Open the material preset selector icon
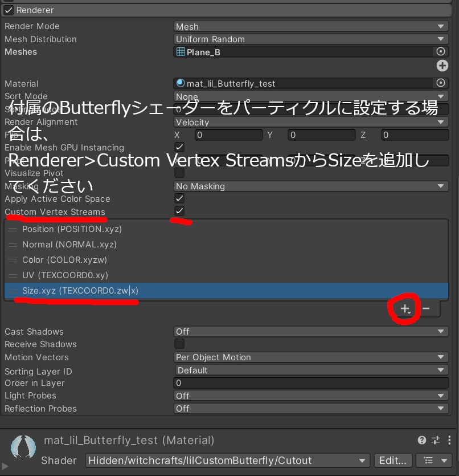The image size is (459, 476). tap(435, 440)
